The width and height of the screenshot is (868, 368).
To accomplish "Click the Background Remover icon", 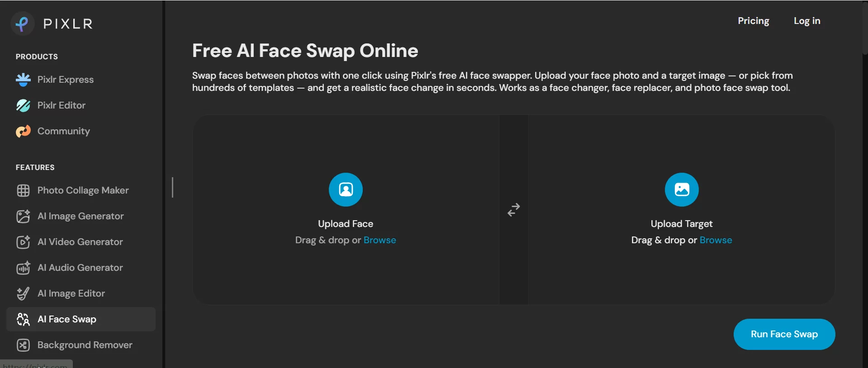I will pyautogui.click(x=23, y=345).
